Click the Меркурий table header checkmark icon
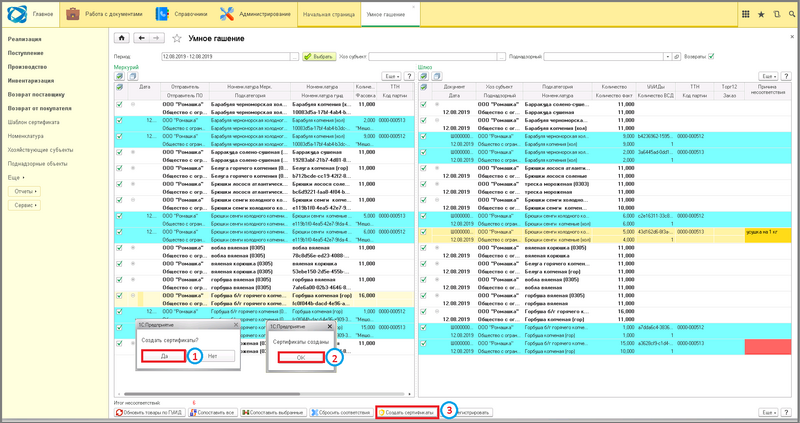Image resolution: width=800 pixels, height=423 pixels. 119,87
